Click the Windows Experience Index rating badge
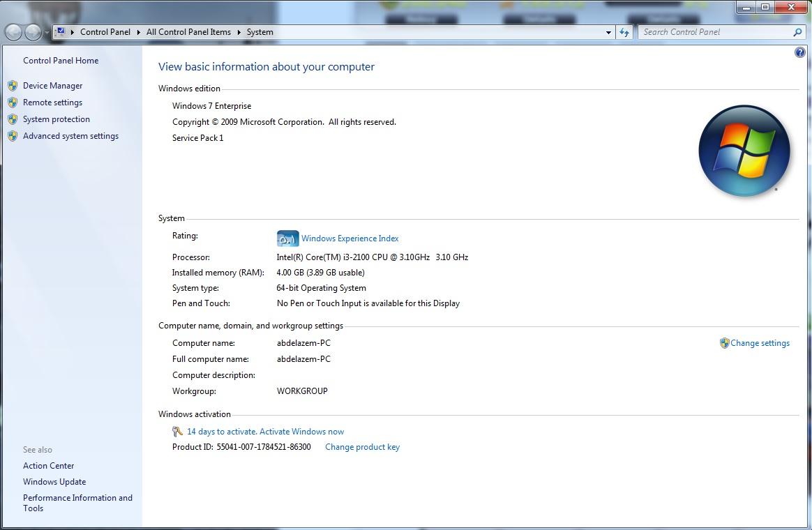The width and height of the screenshot is (812, 530). 287,238
